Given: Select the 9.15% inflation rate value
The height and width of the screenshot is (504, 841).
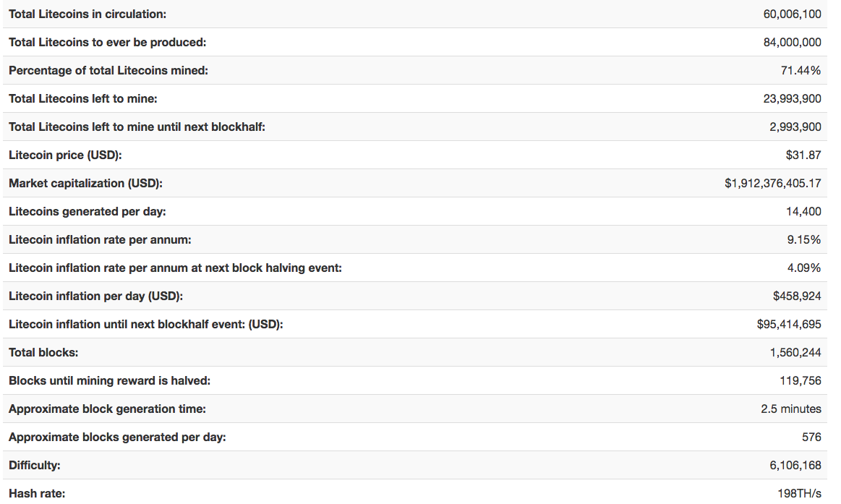Looking at the screenshot, I should (803, 240).
